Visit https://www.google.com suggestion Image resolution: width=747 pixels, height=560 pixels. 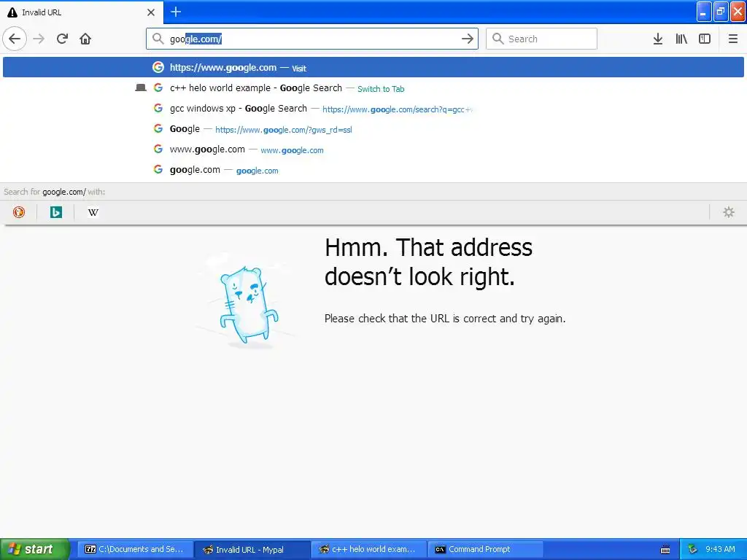373,67
